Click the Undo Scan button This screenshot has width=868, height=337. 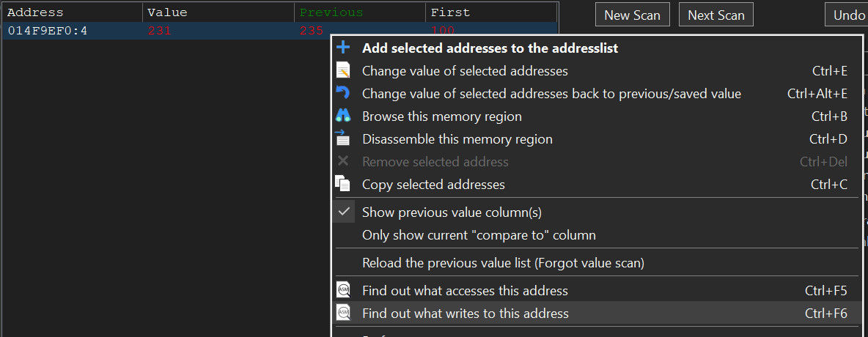(847, 15)
